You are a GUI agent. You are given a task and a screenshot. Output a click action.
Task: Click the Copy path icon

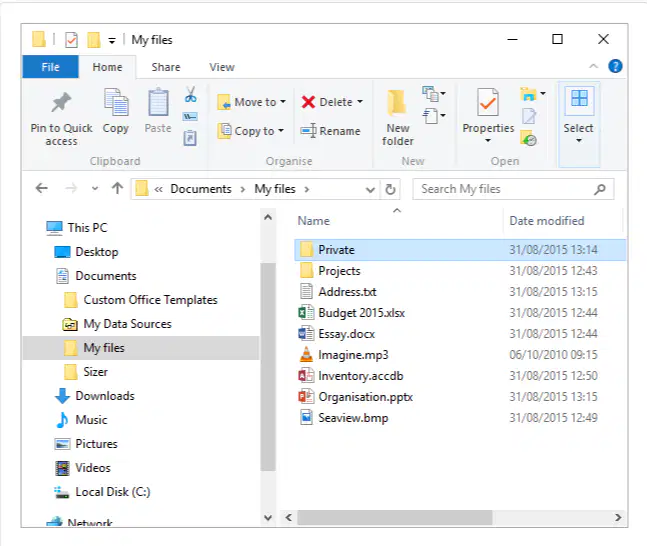190,117
